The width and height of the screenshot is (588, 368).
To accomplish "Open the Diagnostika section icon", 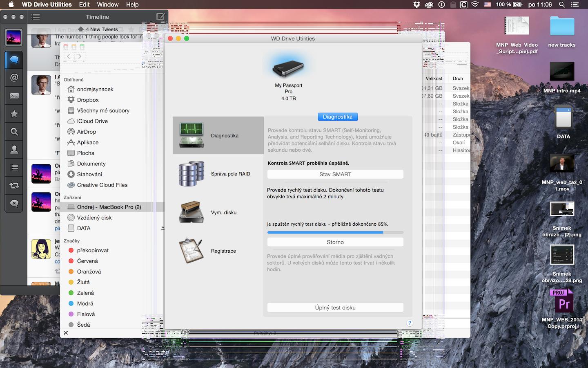I will click(x=192, y=135).
